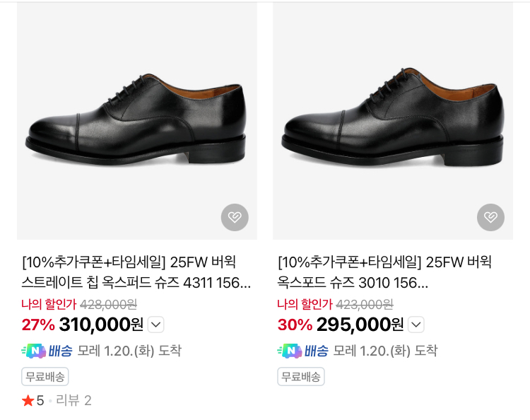
Task: Add the 4311 스트레이트 칩 shoe to wishlist
Action: pos(235,217)
